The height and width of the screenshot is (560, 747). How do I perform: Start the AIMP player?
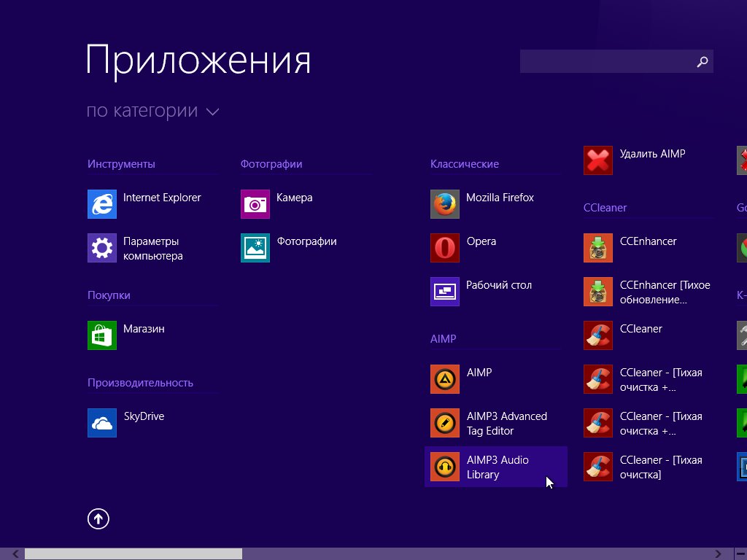[445, 379]
